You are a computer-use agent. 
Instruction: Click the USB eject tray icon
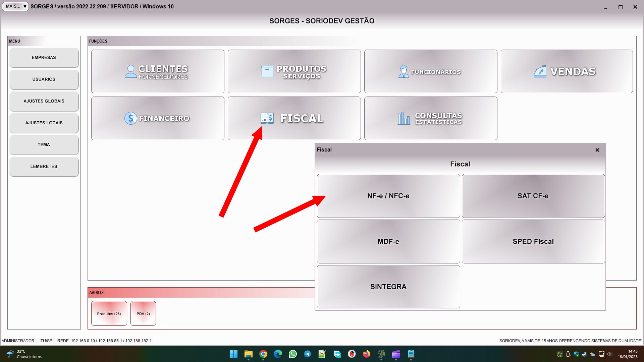(568, 354)
